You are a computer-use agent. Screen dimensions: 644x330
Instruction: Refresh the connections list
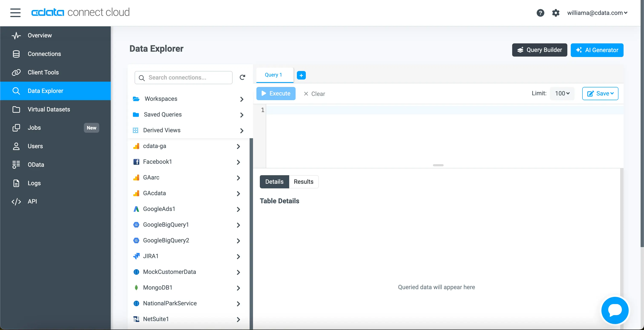242,77
